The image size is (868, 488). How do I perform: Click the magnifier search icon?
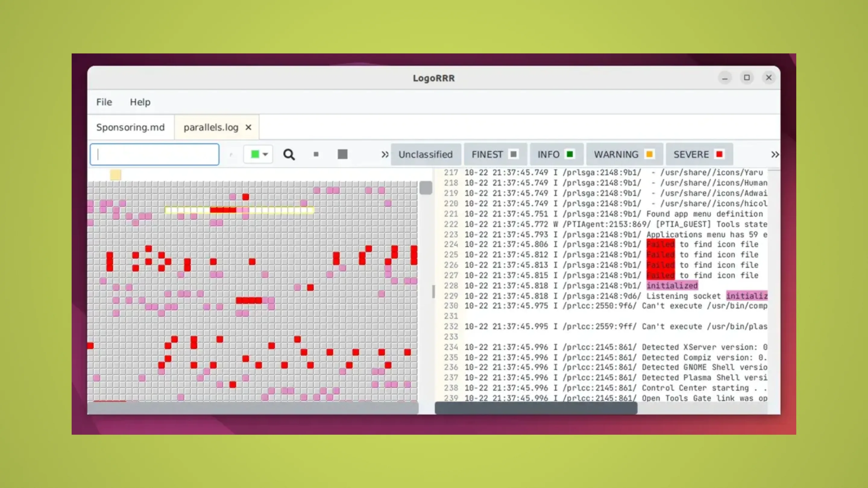point(289,155)
